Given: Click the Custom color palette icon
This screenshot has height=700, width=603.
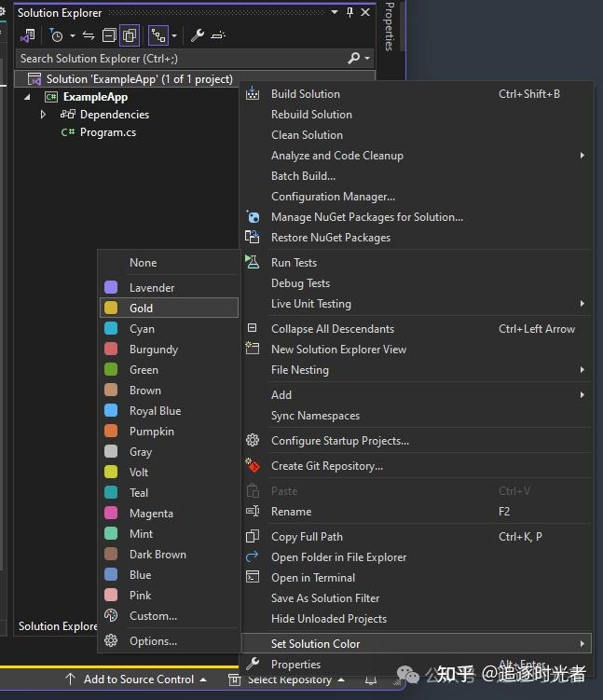Looking at the screenshot, I should point(111,616).
